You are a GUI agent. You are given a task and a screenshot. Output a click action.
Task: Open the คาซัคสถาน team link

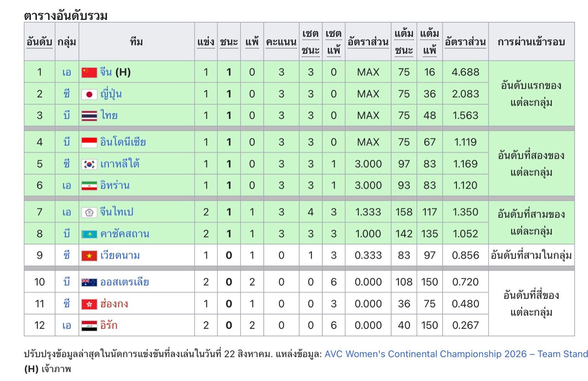(x=125, y=234)
